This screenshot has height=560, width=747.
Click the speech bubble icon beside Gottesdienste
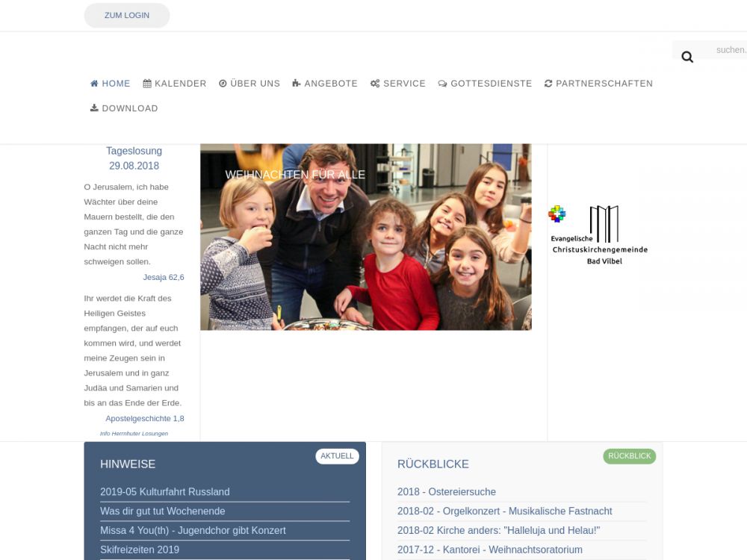pos(442,84)
